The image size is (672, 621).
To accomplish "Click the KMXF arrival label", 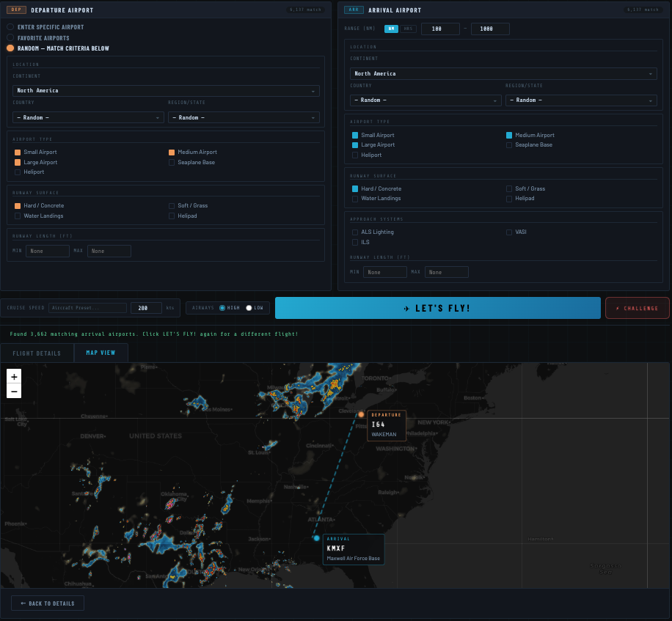I will (353, 549).
